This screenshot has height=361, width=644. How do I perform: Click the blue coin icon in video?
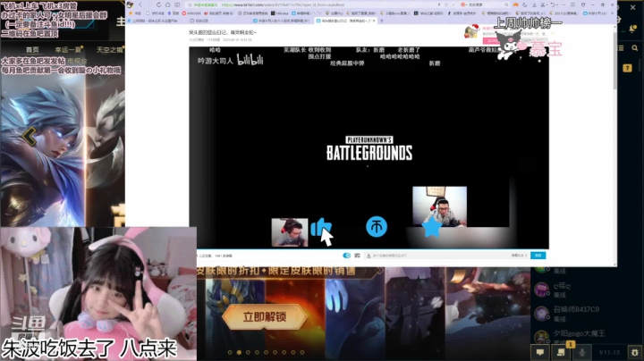377,226
